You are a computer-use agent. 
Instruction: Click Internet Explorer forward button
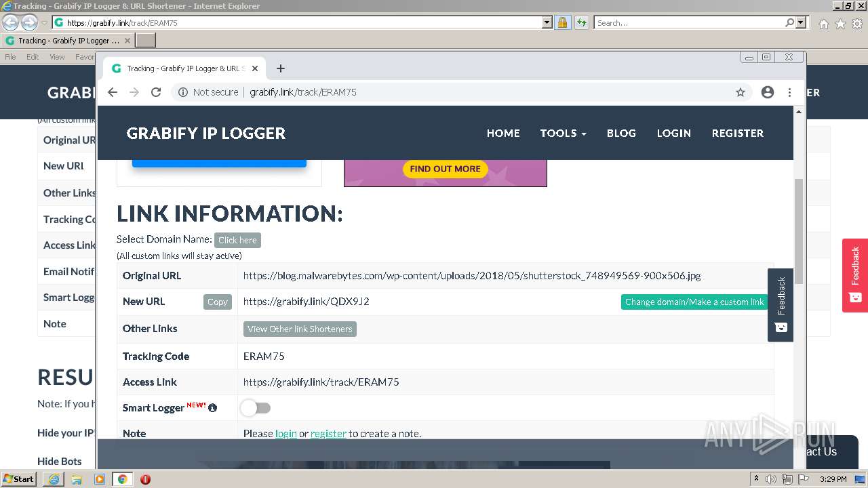coord(29,22)
